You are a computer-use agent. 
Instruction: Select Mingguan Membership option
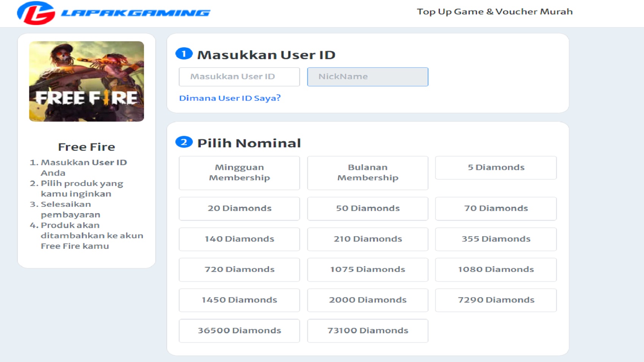point(239,173)
